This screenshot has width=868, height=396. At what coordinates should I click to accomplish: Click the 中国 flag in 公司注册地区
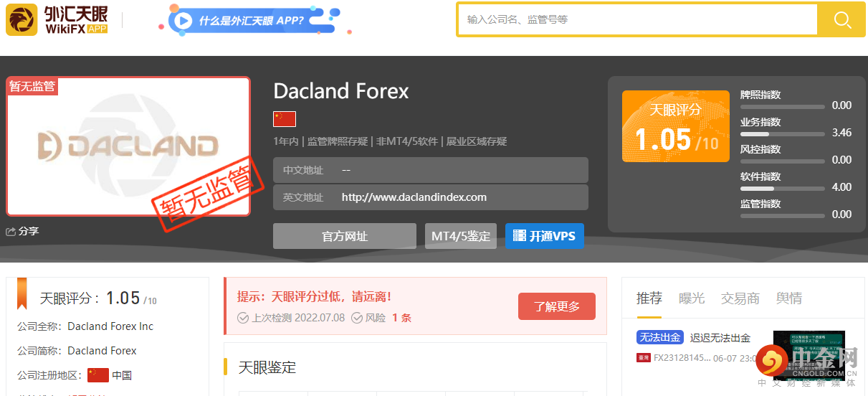pyautogui.click(x=98, y=375)
